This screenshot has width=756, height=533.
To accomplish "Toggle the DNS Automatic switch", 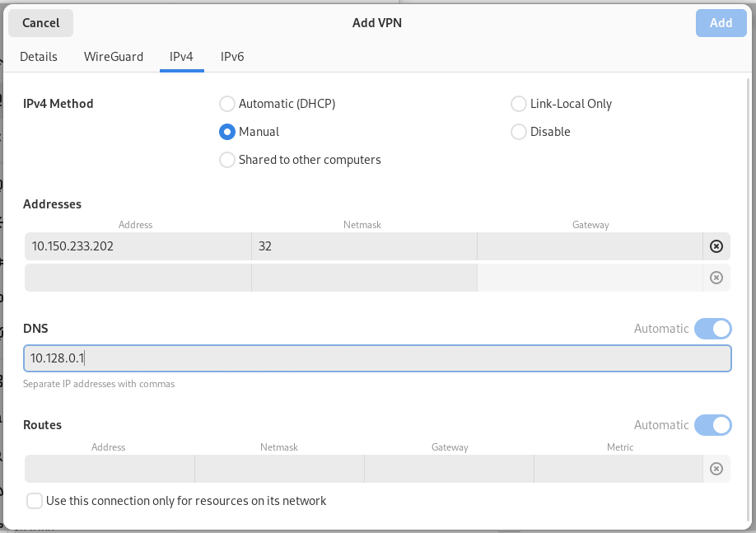I will pos(712,329).
